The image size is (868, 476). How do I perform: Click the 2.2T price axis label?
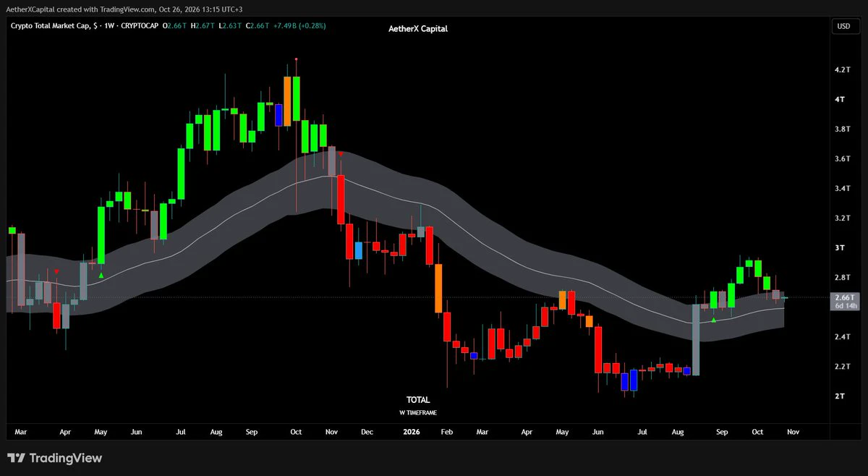pyautogui.click(x=841, y=367)
